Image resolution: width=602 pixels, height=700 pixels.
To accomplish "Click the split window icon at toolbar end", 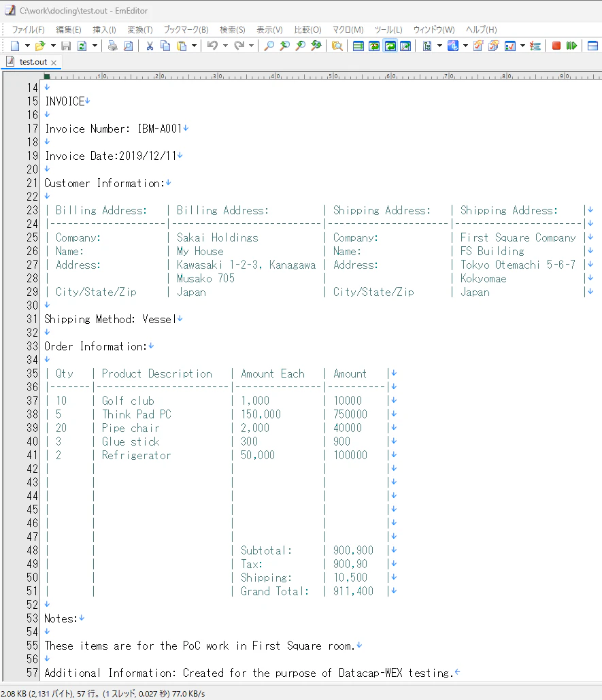I will (592, 46).
